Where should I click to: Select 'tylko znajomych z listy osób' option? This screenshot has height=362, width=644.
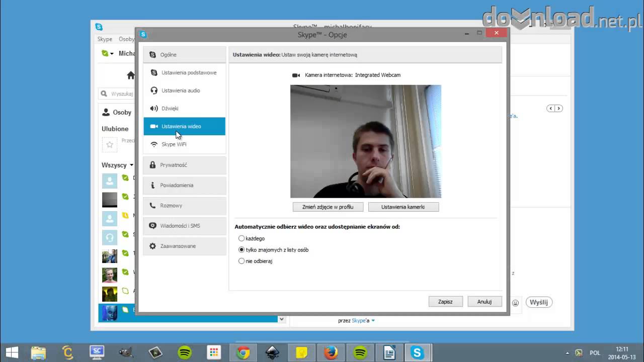pos(242,250)
